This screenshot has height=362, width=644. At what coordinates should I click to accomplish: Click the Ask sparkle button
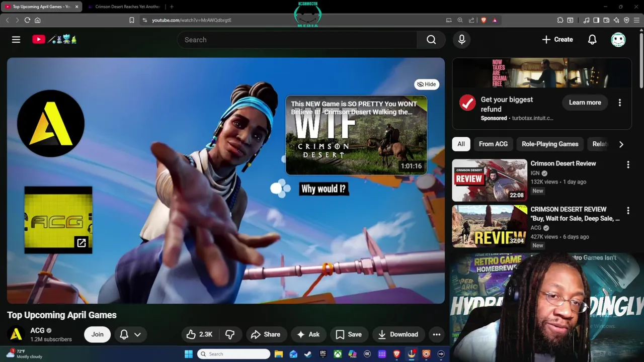pyautogui.click(x=308, y=334)
